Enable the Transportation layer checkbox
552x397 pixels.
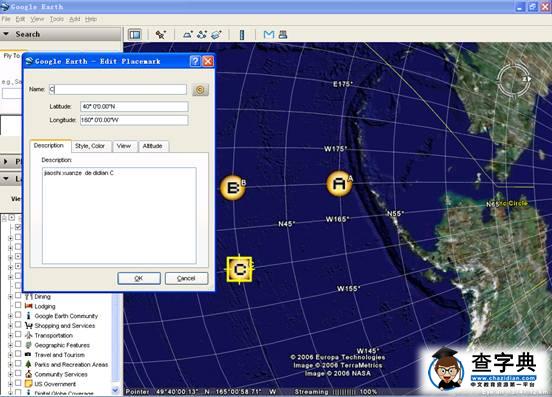[x=18, y=335]
